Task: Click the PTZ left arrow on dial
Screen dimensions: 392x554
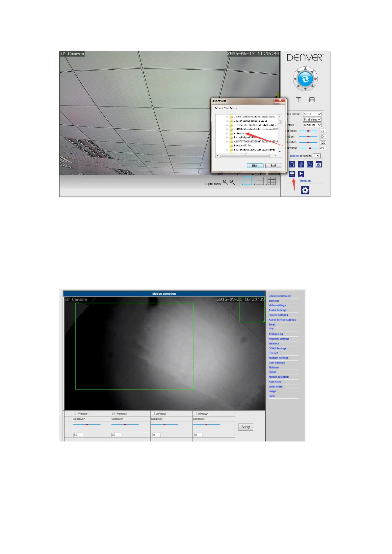Action: pos(295,79)
